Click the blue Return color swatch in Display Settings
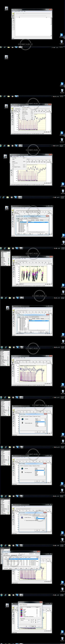 21,610
